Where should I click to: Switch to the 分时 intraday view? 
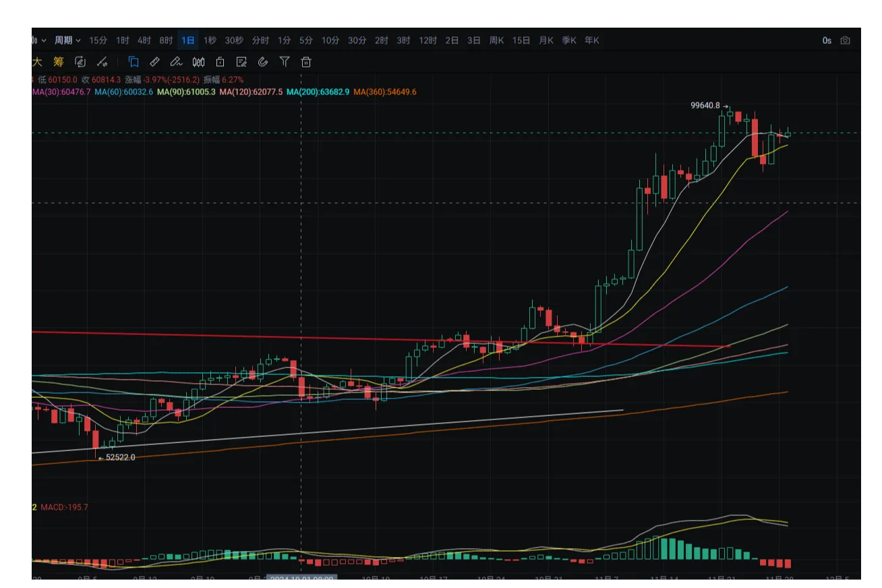260,40
